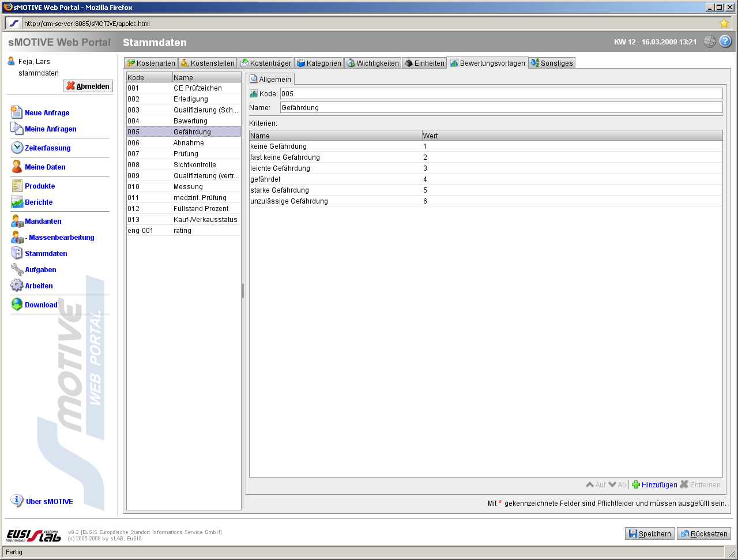
Task: Click the Berichte chart icon
Action: coord(17,202)
